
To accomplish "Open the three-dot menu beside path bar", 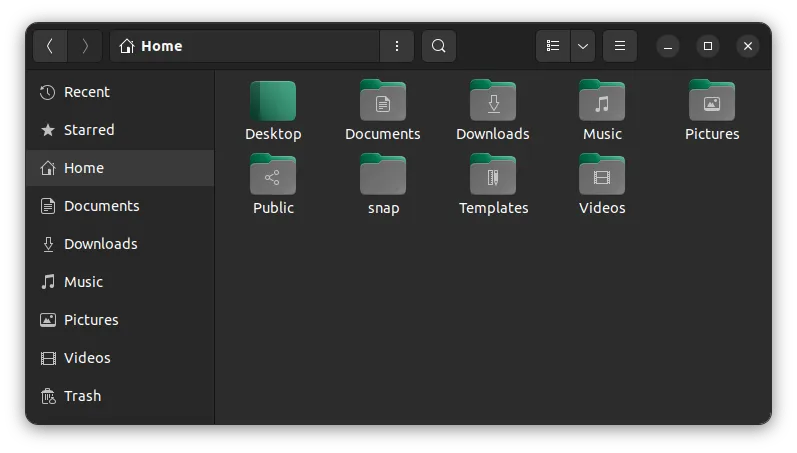I will [x=397, y=46].
